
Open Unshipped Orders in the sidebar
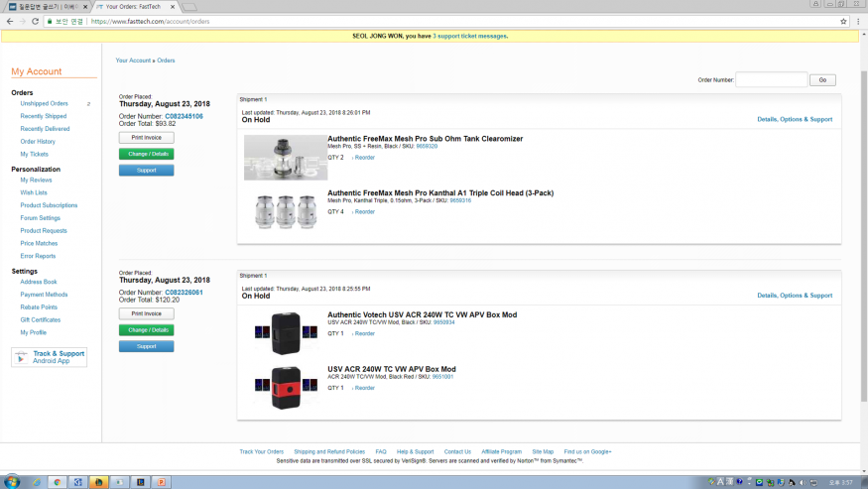[44, 103]
